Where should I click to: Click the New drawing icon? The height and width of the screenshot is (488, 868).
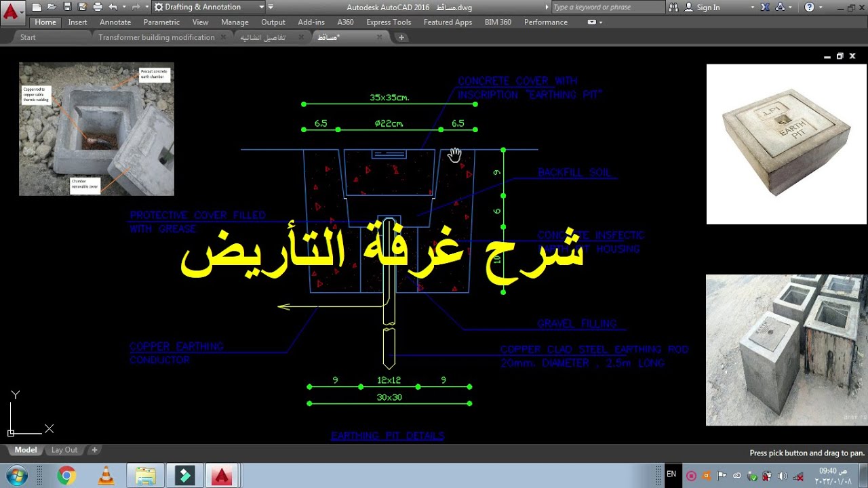37,7
